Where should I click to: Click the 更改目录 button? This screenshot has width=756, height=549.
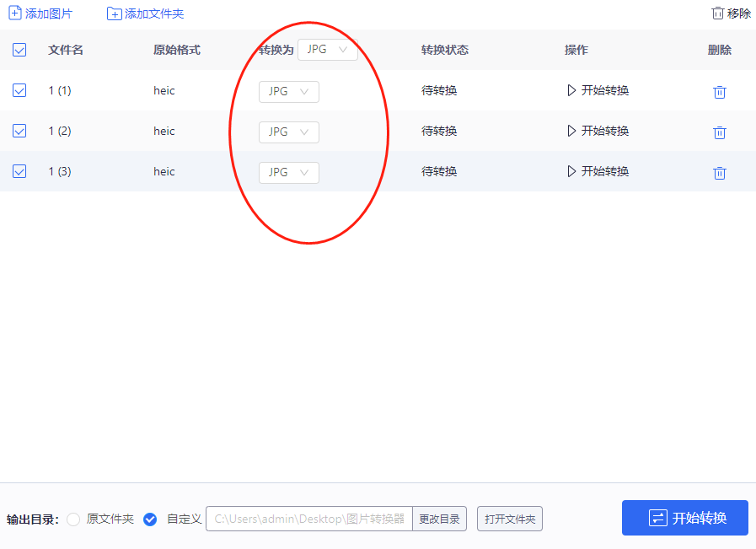point(439,519)
